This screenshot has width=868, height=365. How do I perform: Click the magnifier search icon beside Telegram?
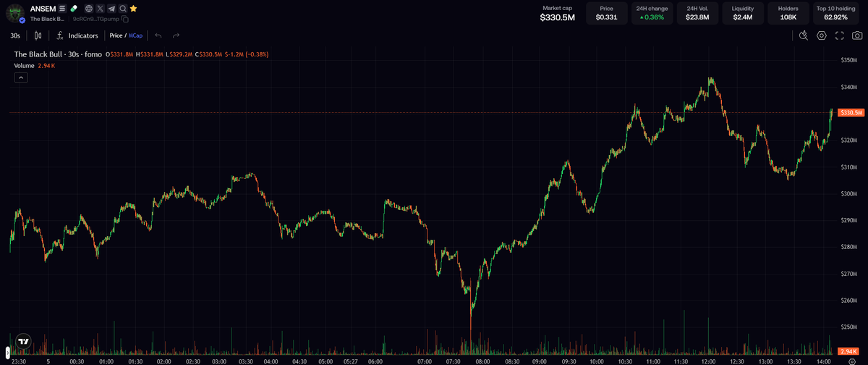click(123, 8)
